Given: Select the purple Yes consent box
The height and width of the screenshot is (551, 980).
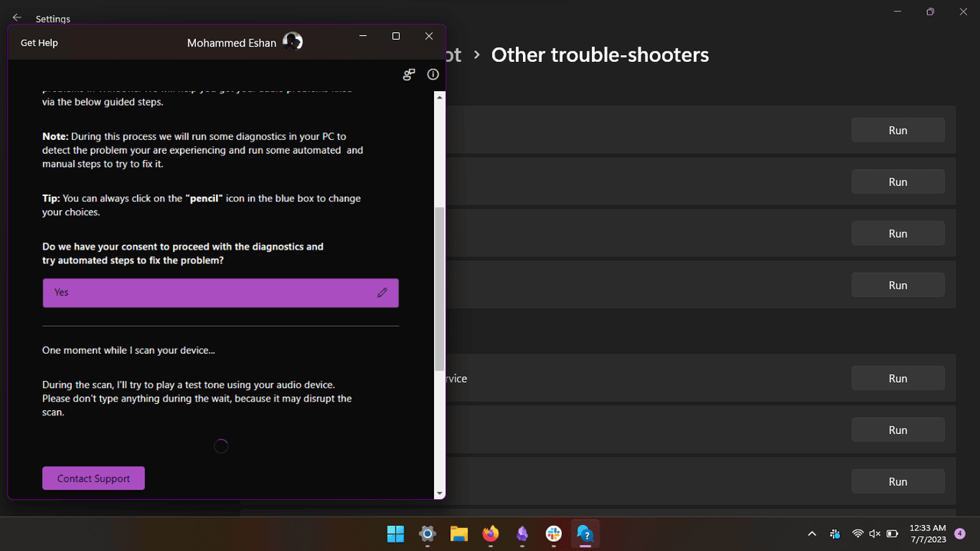Looking at the screenshot, I should tap(207, 292).
